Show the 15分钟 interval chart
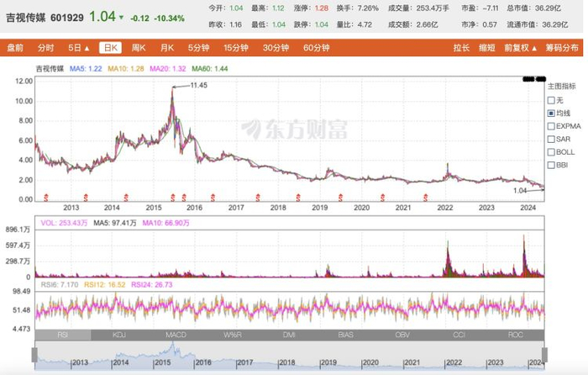 pyautogui.click(x=236, y=48)
